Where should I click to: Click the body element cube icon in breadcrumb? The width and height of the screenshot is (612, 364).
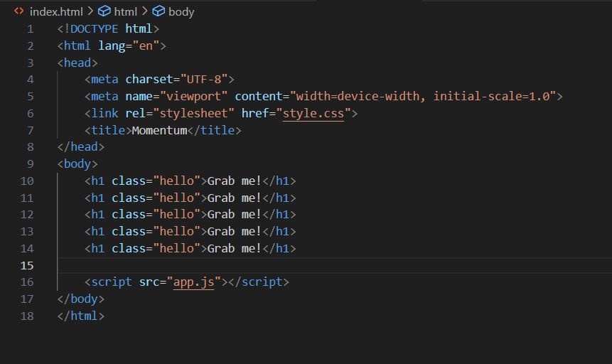click(x=159, y=11)
